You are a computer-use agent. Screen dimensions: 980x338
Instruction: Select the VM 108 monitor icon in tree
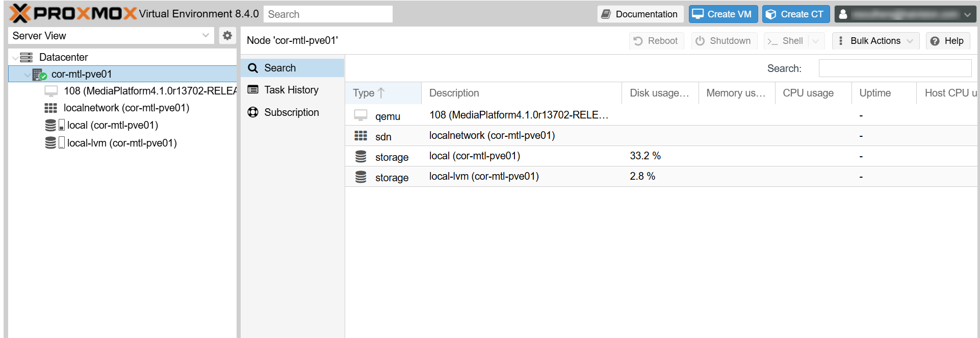click(51, 91)
